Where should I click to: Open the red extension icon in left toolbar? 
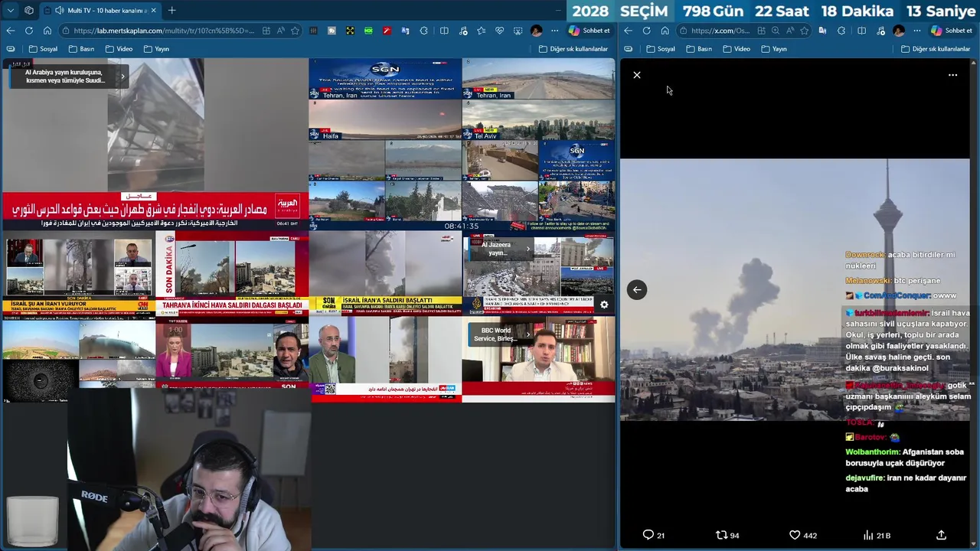pyautogui.click(x=387, y=31)
